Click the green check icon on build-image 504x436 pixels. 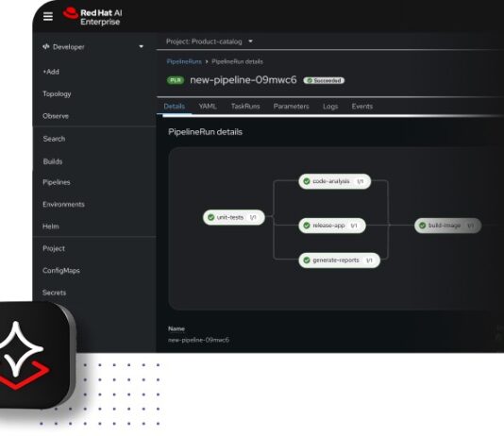[x=422, y=226]
